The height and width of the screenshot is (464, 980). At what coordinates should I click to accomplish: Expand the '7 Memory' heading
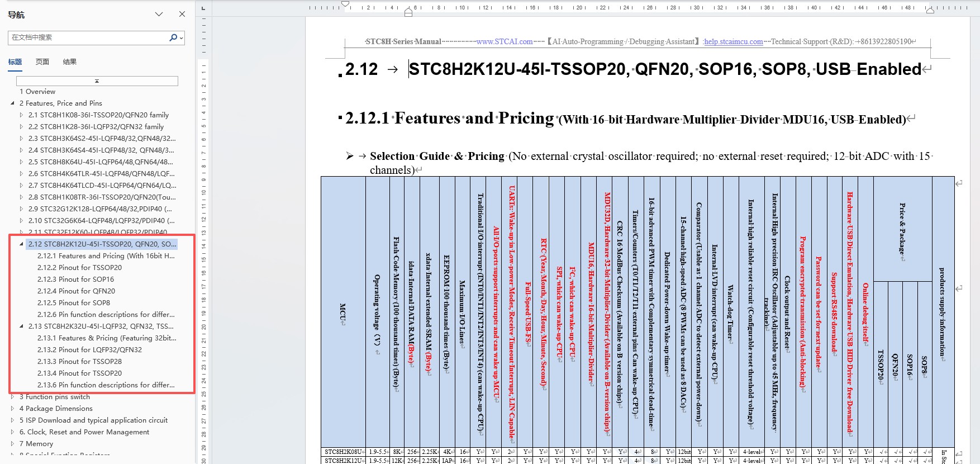click(12, 444)
